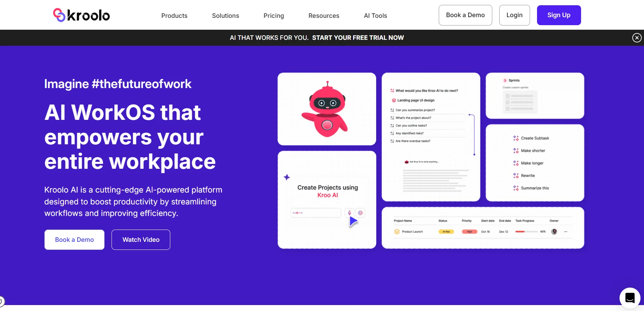Click the Product Launch stack icon
Screen dimensions: 644x311
tap(397, 232)
